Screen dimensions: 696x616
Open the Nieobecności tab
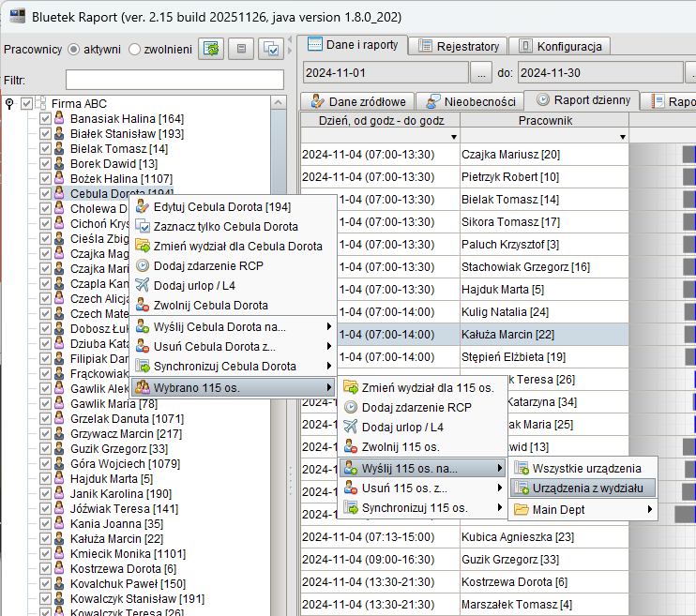(470, 101)
